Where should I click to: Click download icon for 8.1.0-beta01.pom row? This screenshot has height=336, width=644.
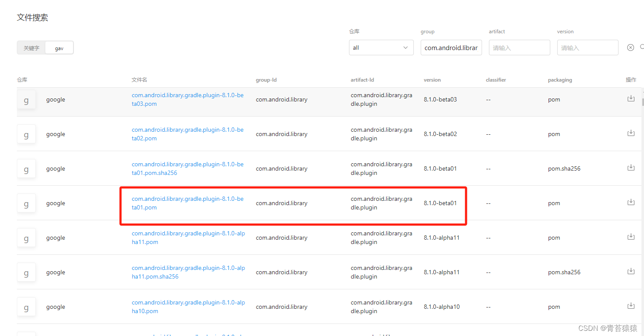[631, 202]
